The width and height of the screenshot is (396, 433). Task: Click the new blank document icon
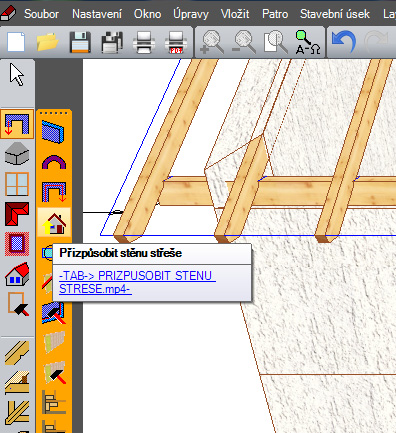[x=16, y=42]
